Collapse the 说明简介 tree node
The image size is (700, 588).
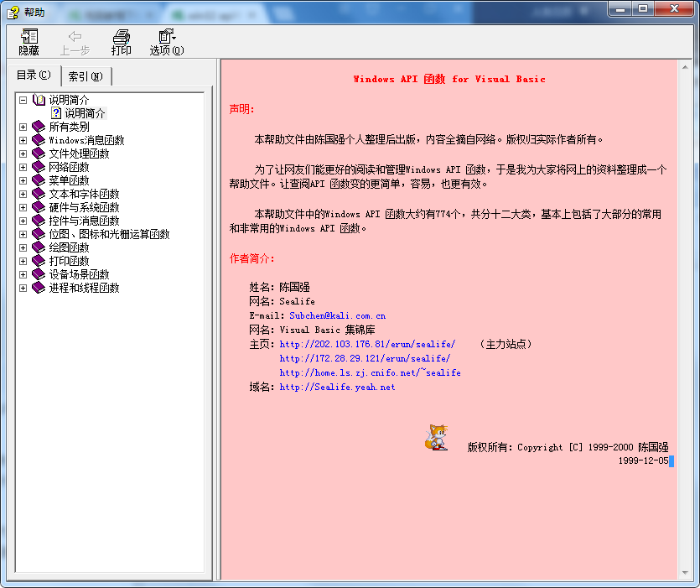23,99
